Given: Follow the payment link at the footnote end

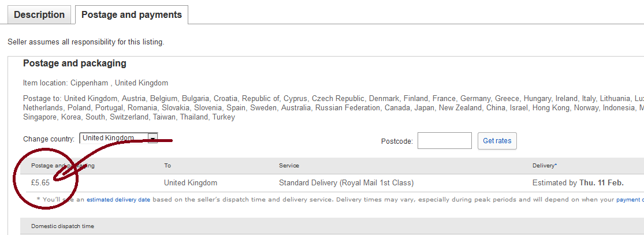Looking at the screenshot, I should click(x=630, y=200).
